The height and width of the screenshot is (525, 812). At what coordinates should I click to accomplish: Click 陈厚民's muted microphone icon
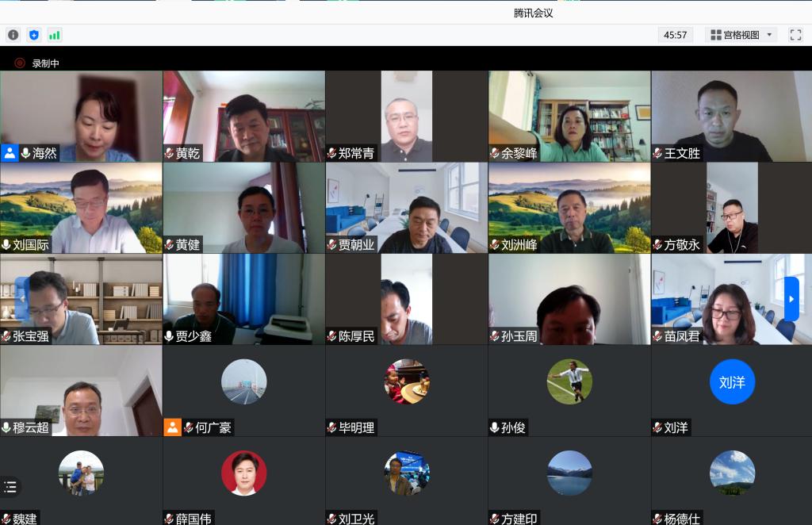(x=332, y=336)
